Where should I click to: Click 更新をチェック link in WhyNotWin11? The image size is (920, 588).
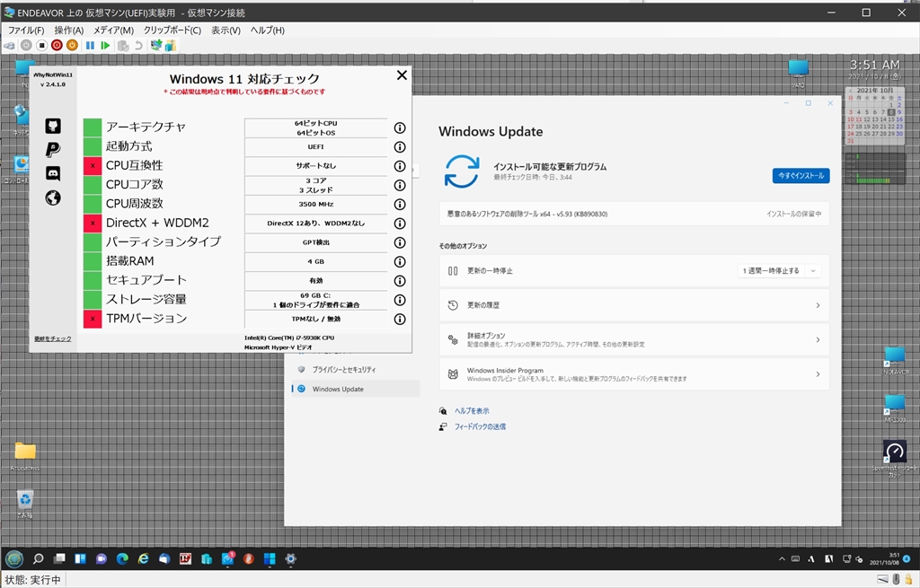click(53, 338)
